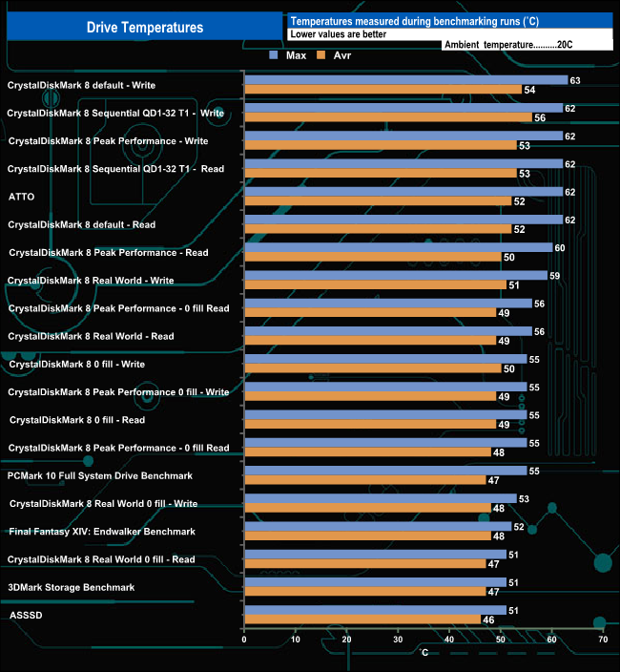Click the Avr bar valued 54

click(383, 90)
